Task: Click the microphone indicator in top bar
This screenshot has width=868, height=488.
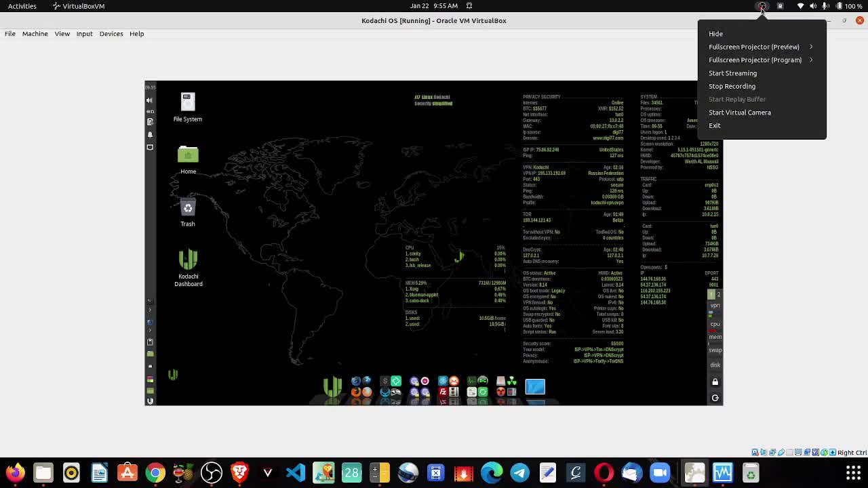Action: click(825, 6)
